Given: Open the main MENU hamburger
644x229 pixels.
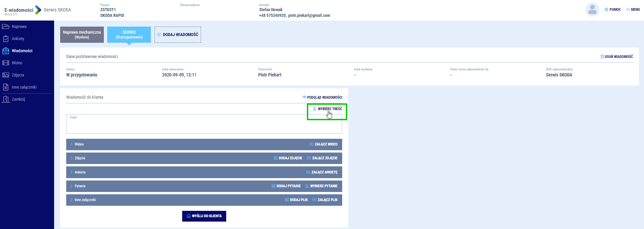Looking at the screenshot, I should click(x=633, y=9).
